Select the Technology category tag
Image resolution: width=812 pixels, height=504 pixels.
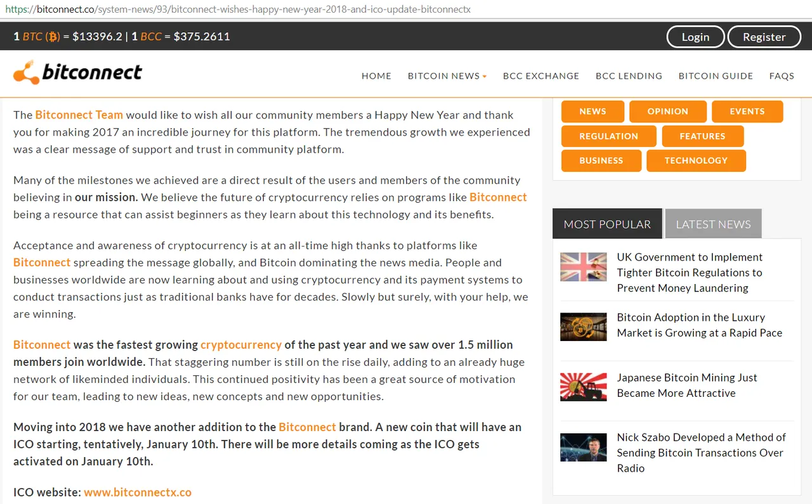pos(696,161)
